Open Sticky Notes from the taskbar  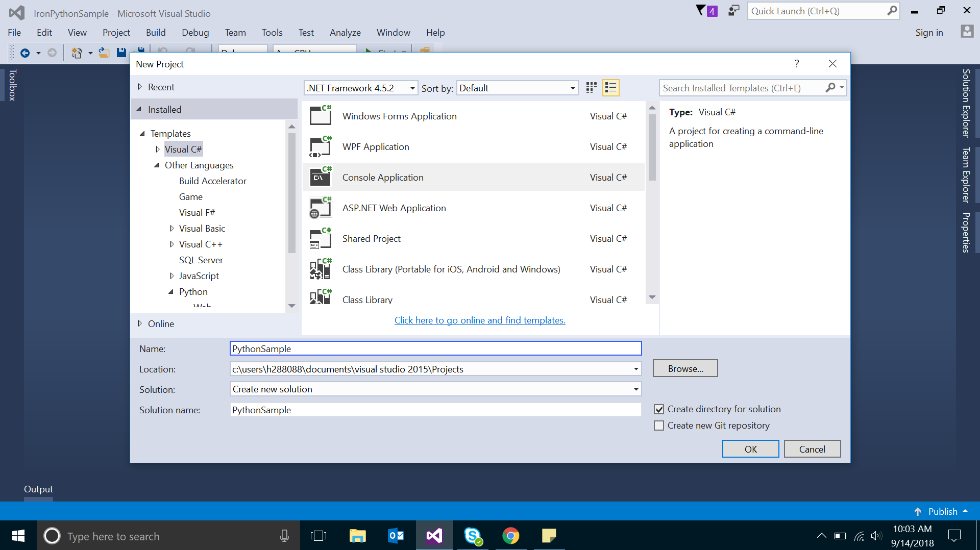(x=549, y=536)
